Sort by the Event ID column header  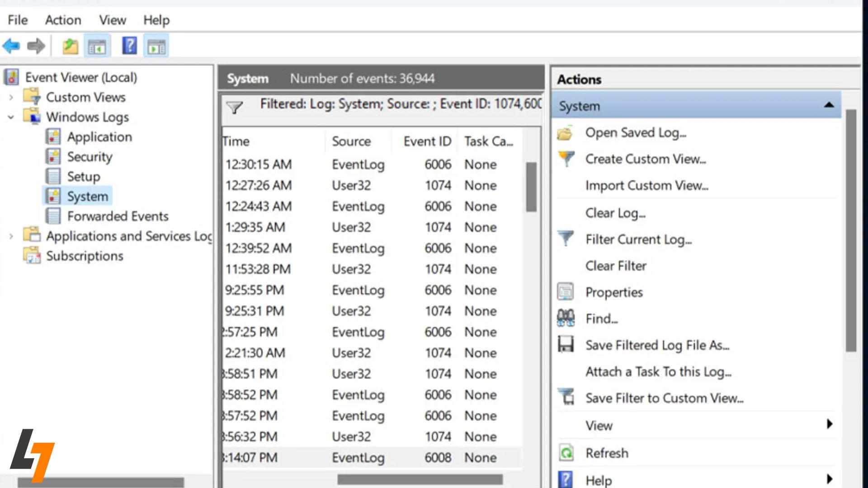coord(425,141)
